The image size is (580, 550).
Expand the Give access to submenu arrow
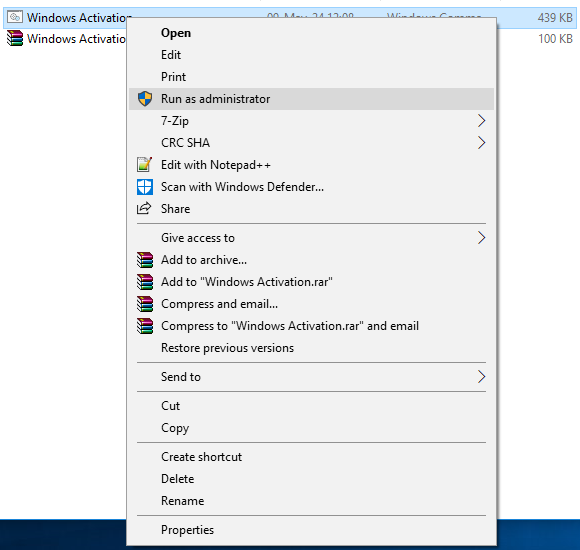(x=481, y=238)
